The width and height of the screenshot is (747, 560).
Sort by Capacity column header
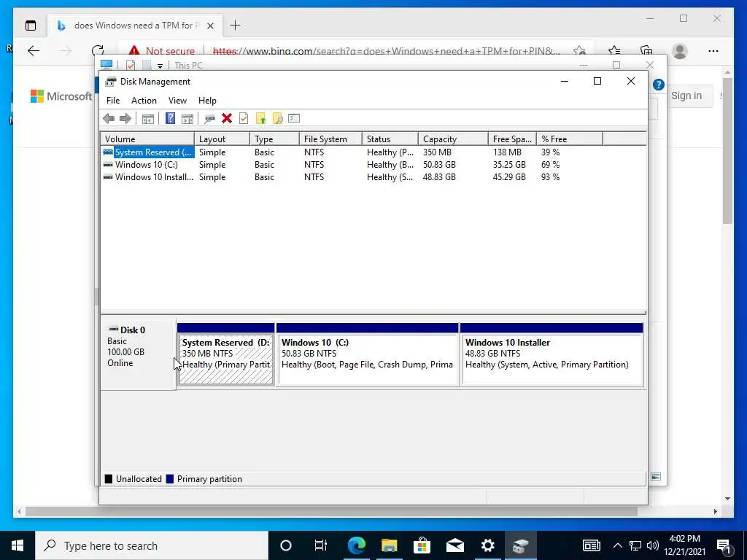coord(453,139)
